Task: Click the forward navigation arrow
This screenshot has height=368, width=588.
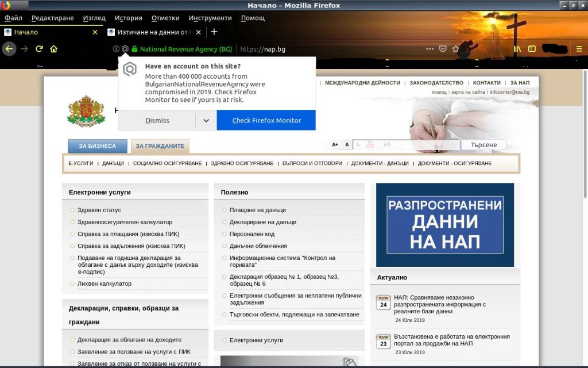Action: 24,49
